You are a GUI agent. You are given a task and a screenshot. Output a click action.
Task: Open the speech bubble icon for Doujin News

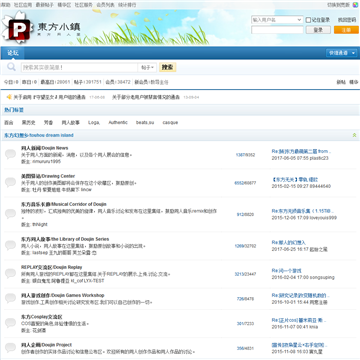[10, 154]
